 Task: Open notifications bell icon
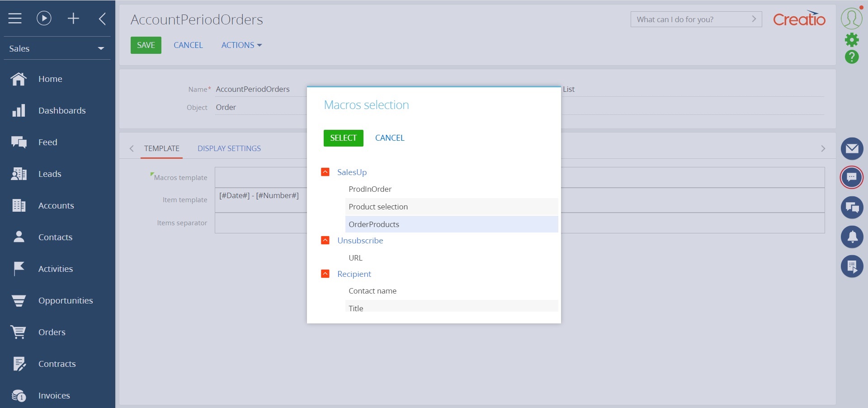point(852,237)
